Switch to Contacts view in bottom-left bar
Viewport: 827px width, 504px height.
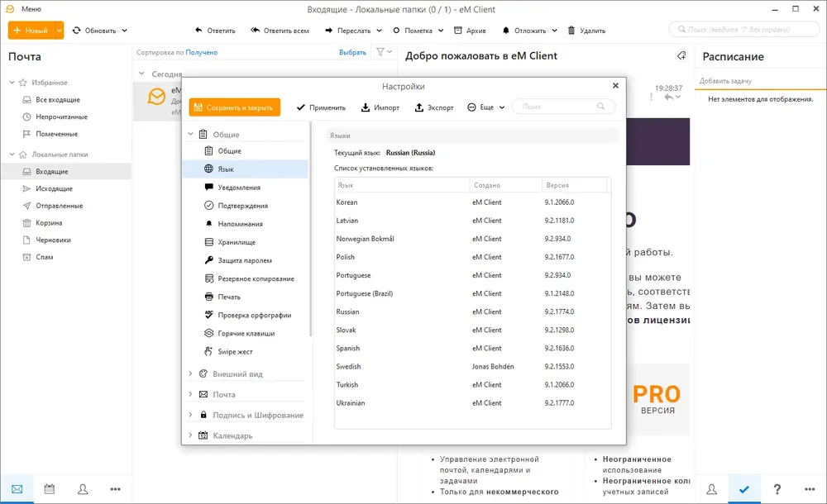pyautogui.click(x=83, y=489)
